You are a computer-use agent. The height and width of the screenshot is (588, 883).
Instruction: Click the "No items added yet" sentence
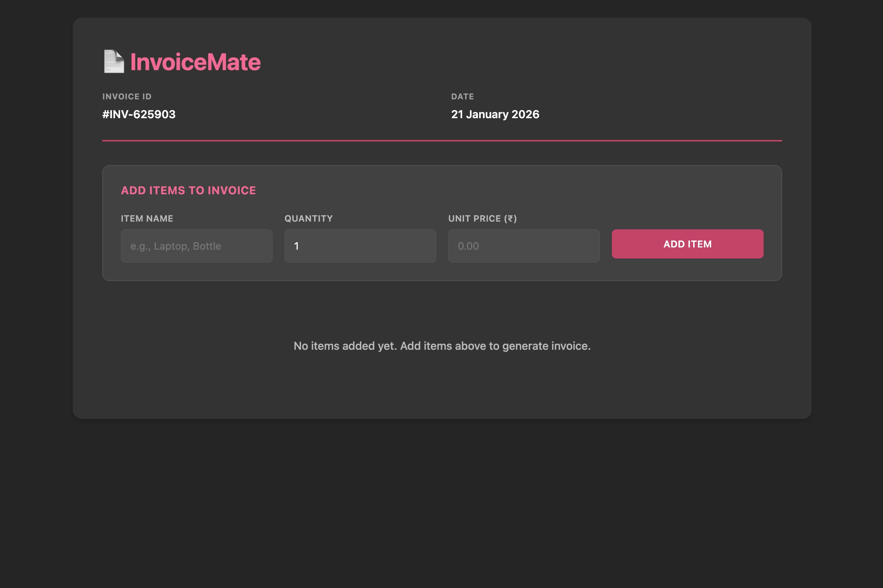click(345, 346)
